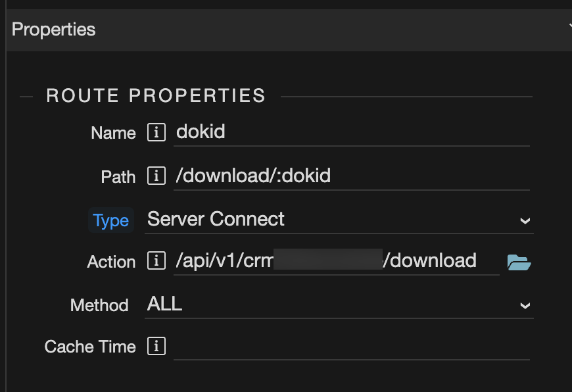The width and height of the screenshot is (572, 392).
Task: Open the Type dropdown showing Server Connect
Action: [339, 220]
